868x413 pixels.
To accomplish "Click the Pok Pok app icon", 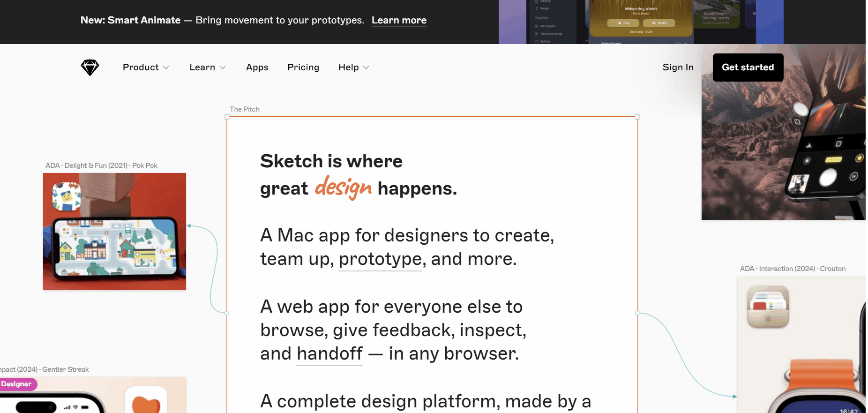I will pyautogui.click(x=67, y=196).
